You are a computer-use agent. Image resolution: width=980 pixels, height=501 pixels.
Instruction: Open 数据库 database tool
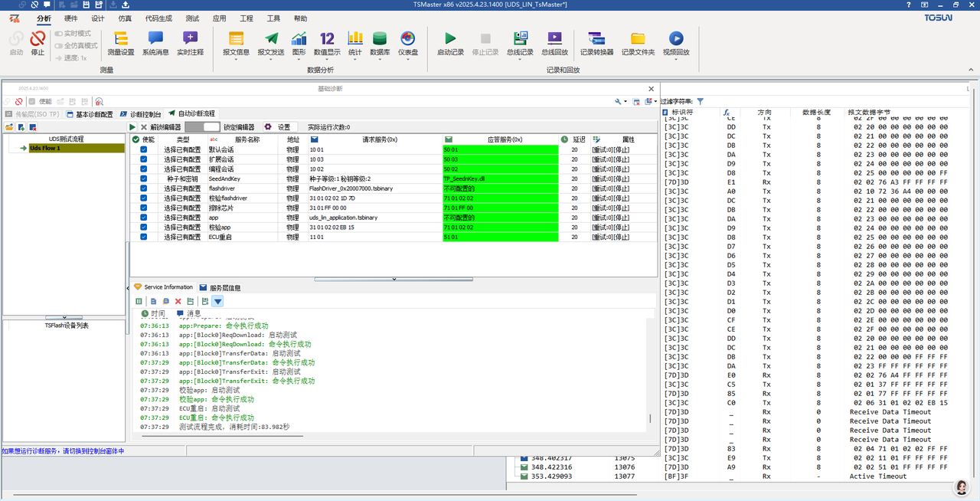380,44
